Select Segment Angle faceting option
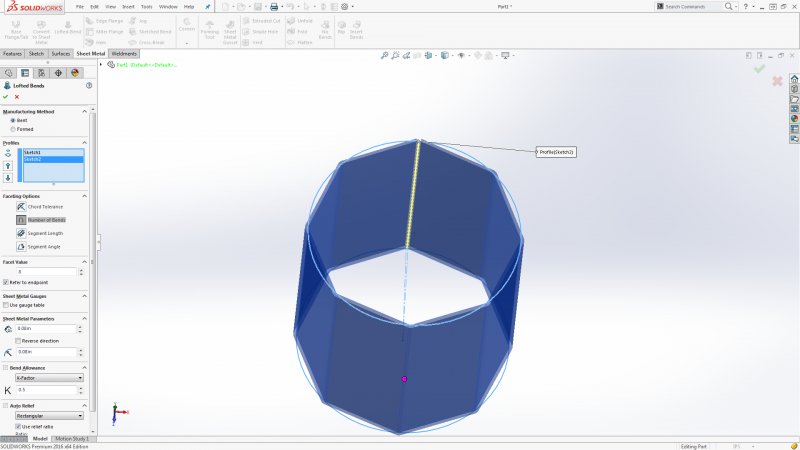This screenshot has height=450, width=800. (x=21, y=246)
